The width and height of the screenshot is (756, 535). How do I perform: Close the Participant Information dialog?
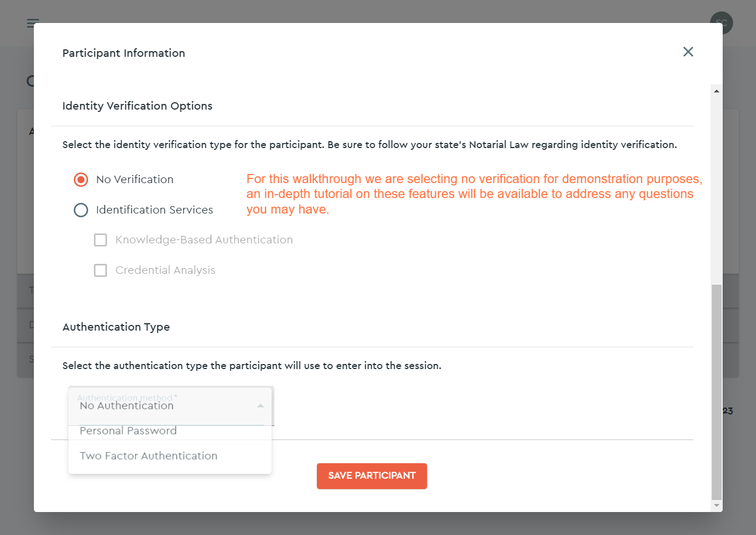[688, 52]
